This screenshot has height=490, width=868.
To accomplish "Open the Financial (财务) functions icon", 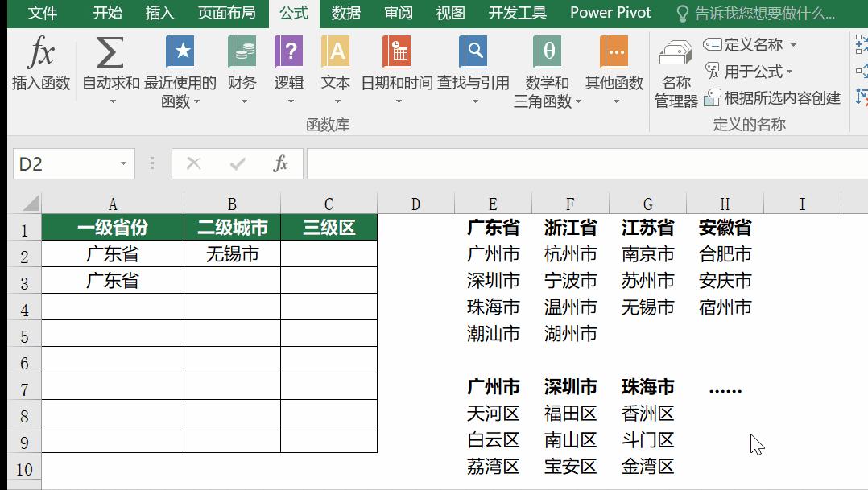I will pos(242,51).
